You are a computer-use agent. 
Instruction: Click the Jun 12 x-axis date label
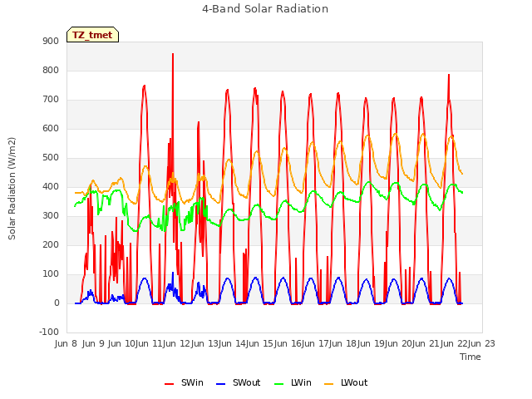[x=175, y=343]
